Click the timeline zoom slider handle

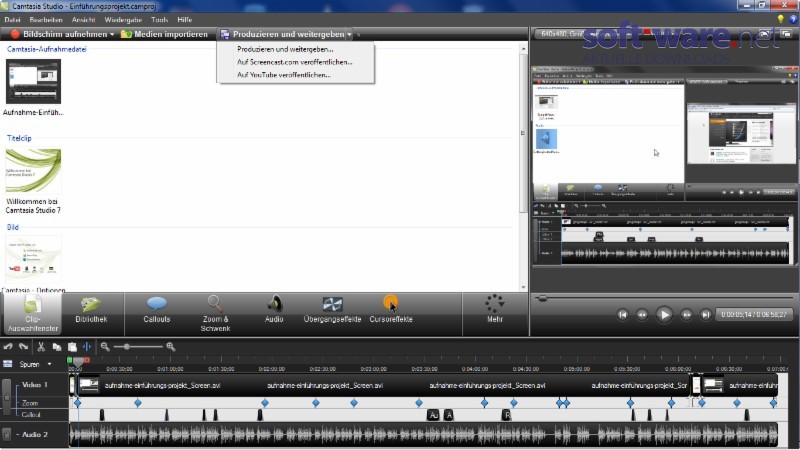click(127, 347)
